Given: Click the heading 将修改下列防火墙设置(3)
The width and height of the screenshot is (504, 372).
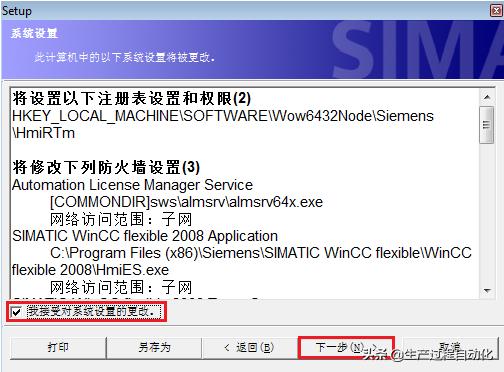Looking at the screenshot, I should click(x=106, y=167).
